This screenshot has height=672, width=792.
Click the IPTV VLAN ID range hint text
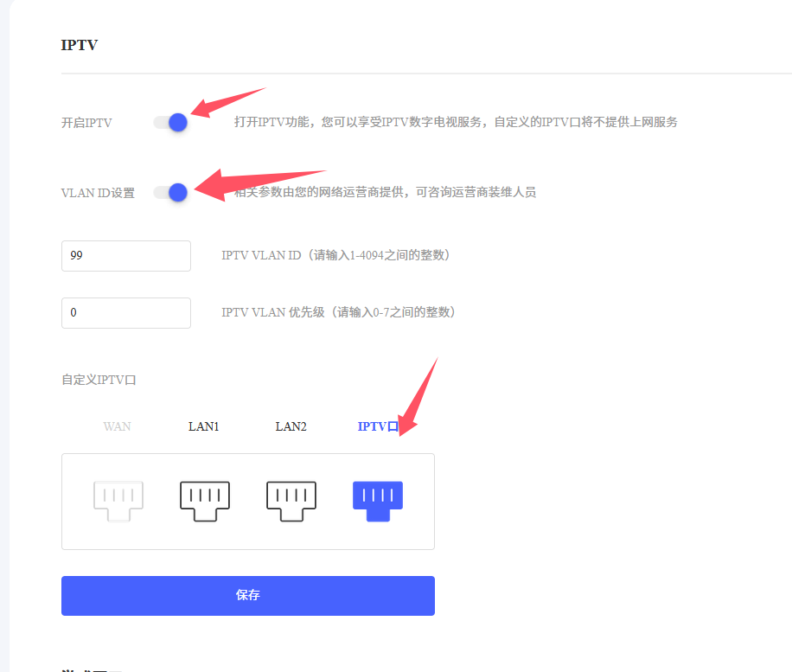[x=335, y=255]
